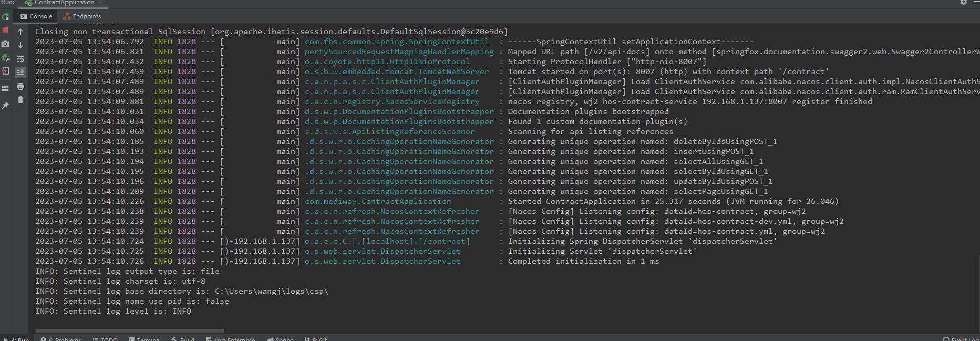Toggle scroll to end of console
The image size is (980, 341).
point(20,73)
